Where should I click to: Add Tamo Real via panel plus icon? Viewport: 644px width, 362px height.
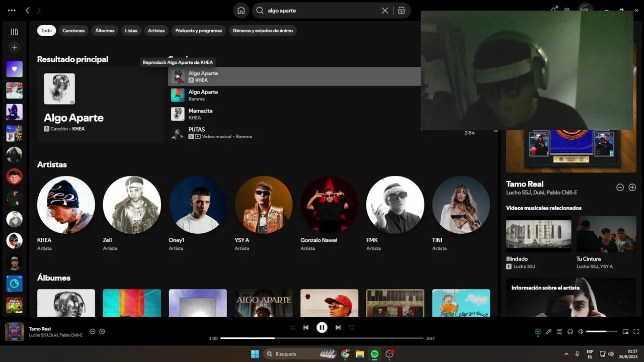(632, 187)
